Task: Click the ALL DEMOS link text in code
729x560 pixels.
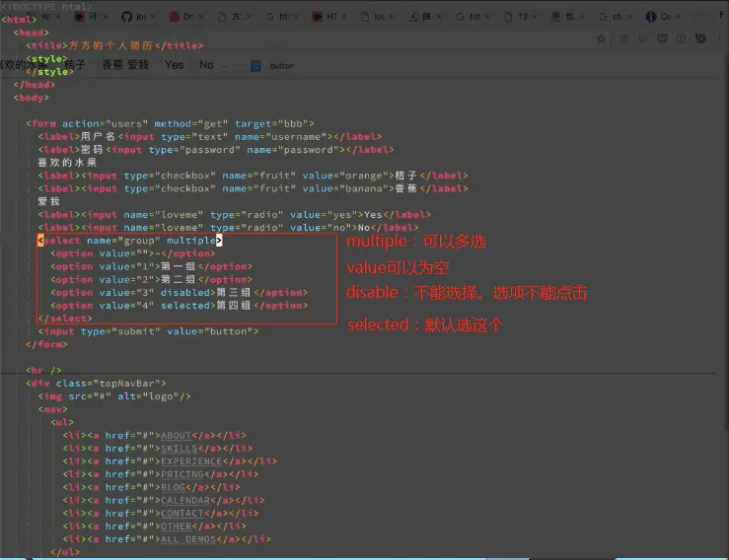Action: (188, 539)
